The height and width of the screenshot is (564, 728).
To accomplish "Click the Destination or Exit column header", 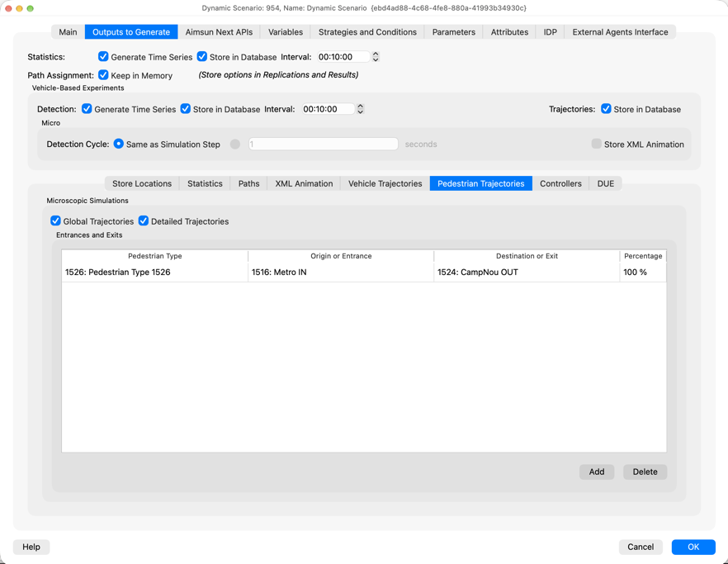I will (527, 256).
